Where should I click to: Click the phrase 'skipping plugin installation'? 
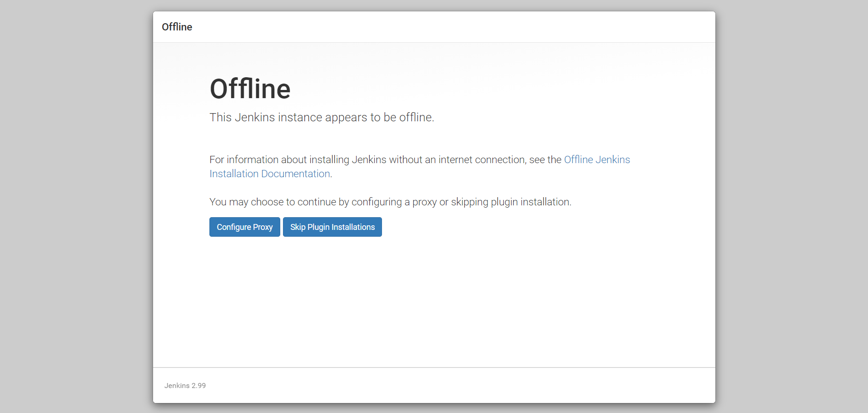coord(511,202)
